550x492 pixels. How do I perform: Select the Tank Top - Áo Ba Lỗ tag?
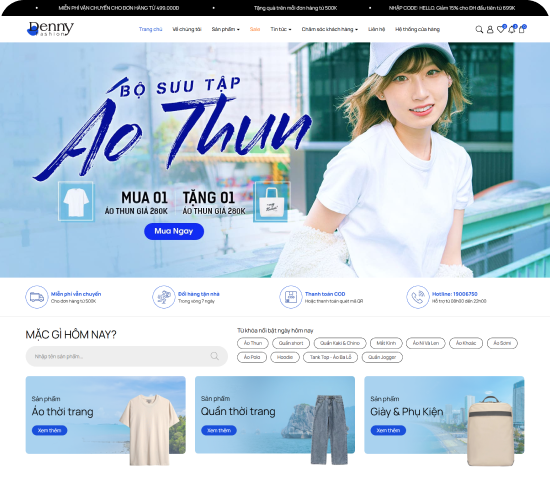coord(330,357)
